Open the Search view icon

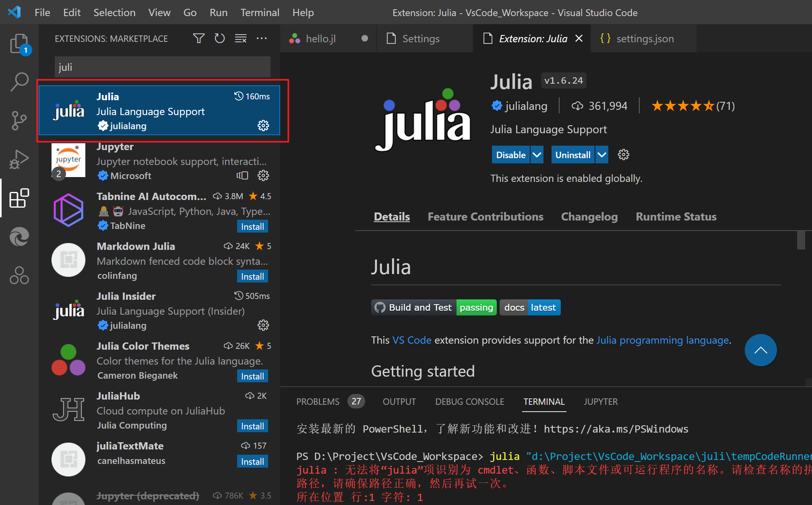tap(19, 82)
